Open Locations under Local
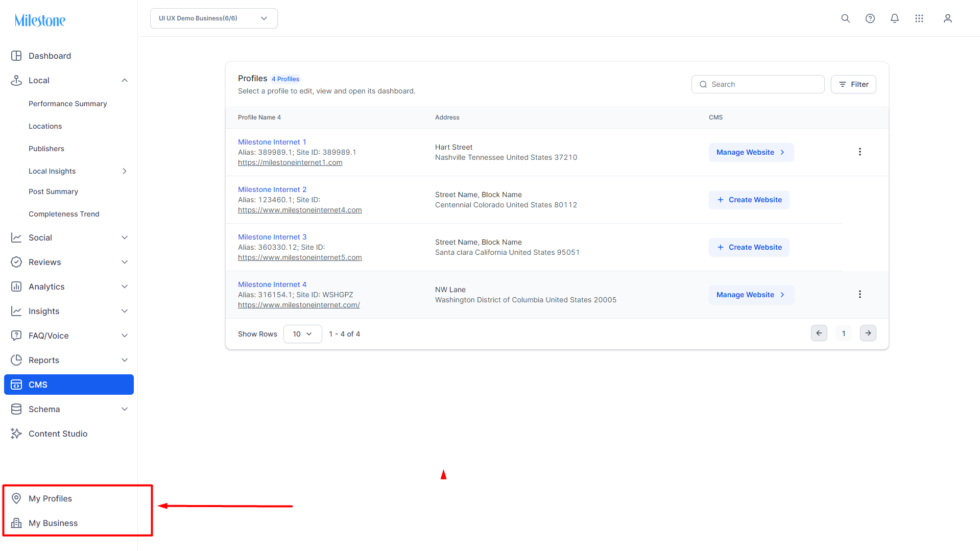980x551 pixels. click(45, 126)
